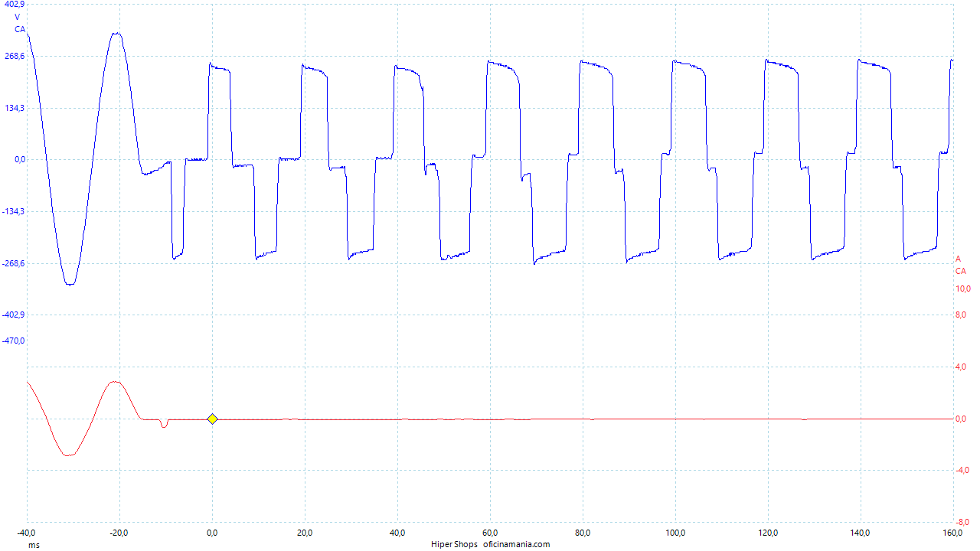Click the red A CA channel label

coord(960,265)
